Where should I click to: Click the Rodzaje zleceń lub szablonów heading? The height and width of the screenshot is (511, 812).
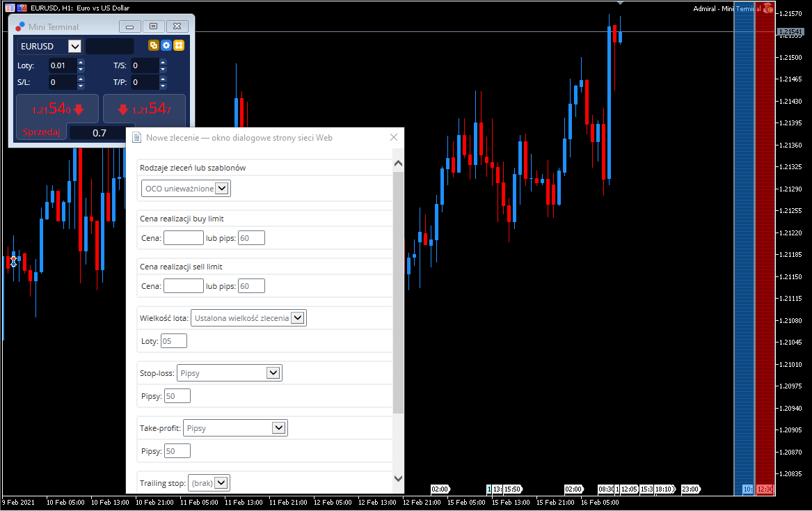[x=193, y=168]
